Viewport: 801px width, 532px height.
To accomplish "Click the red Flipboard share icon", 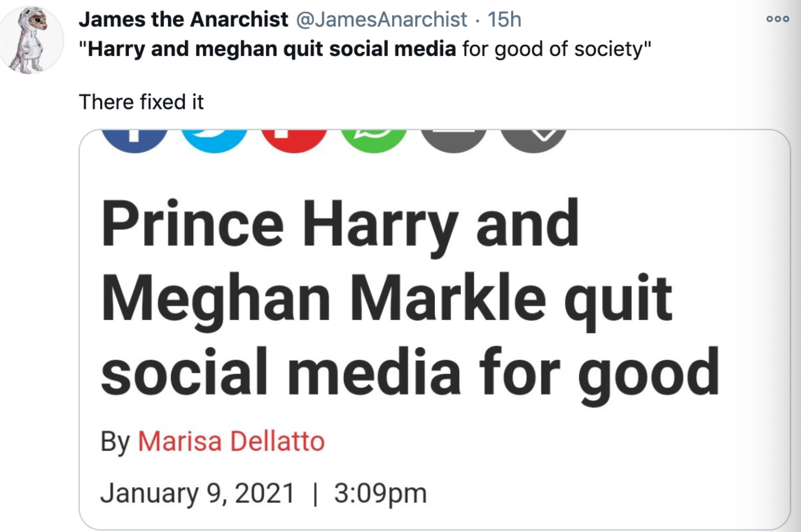I will (294, 141).
